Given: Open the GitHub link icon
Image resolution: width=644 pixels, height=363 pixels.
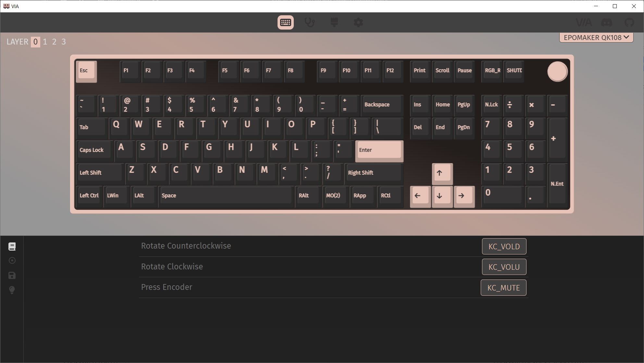Looking at the screenshot, I should click(629, 22).
